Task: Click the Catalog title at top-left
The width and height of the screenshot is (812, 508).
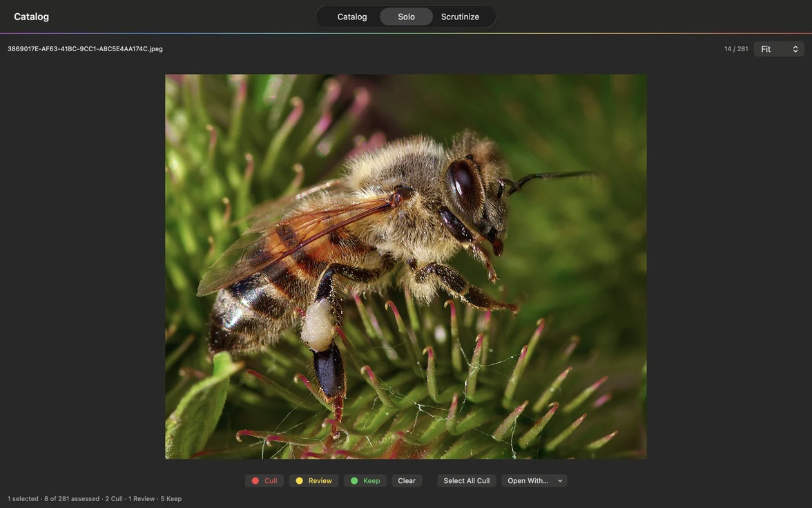Action: (x=32, y=17)
